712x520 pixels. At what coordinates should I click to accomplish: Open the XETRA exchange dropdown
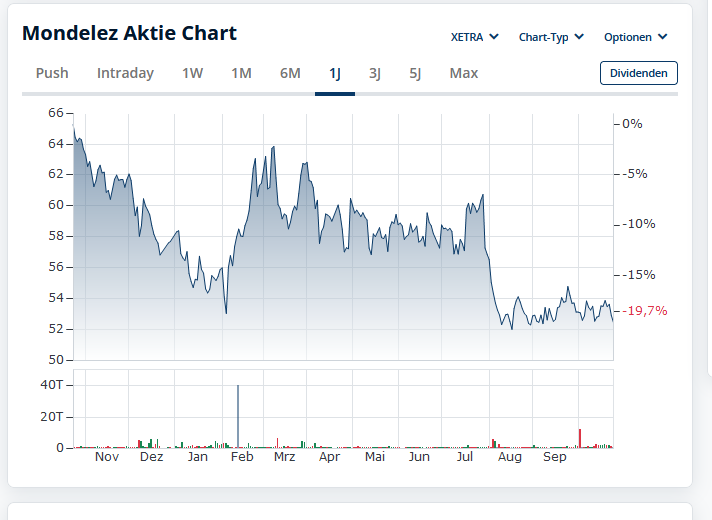[x=474, y=37]
